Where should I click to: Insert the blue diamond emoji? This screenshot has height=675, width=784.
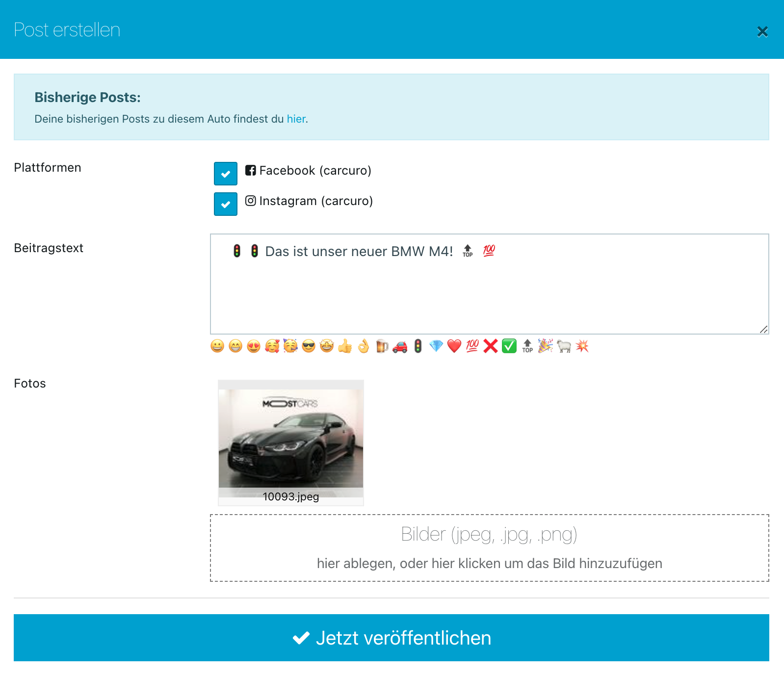pos(436,346)
